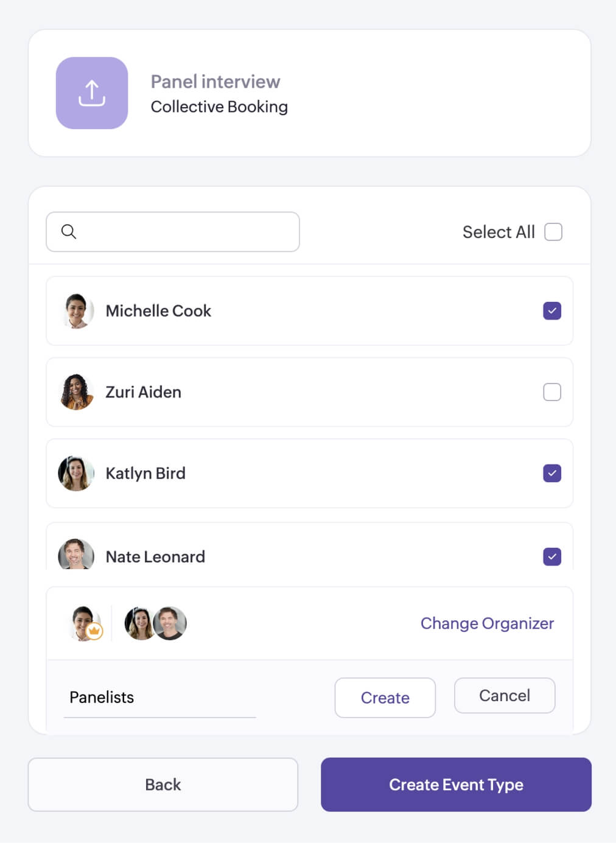The width and height of the screenshot is (616, 843).
Task: Click the organizer avatar with crown badge
Action: [x=85, y=623]
